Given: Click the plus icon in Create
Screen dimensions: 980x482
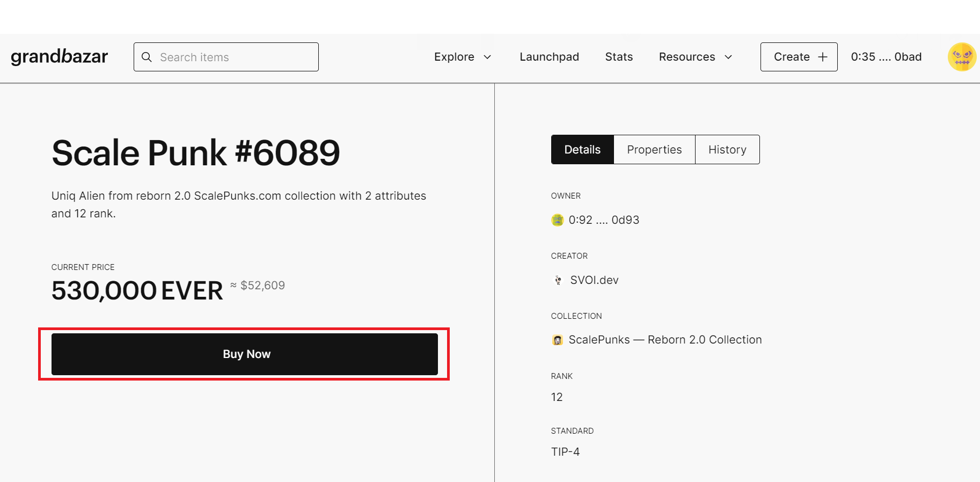Looking at the screenshot, I should point(822,57).
